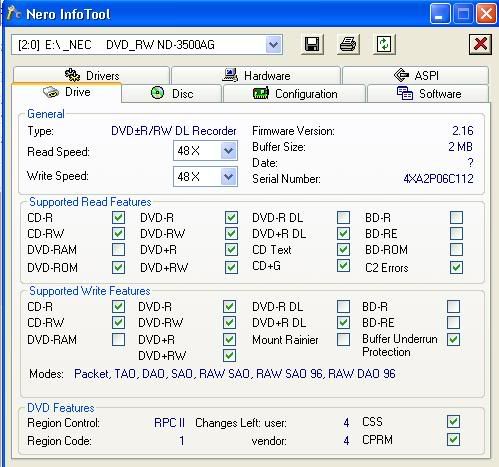Toggle CD-R checkbox in Supported Write Features

(x=118, y=306)
